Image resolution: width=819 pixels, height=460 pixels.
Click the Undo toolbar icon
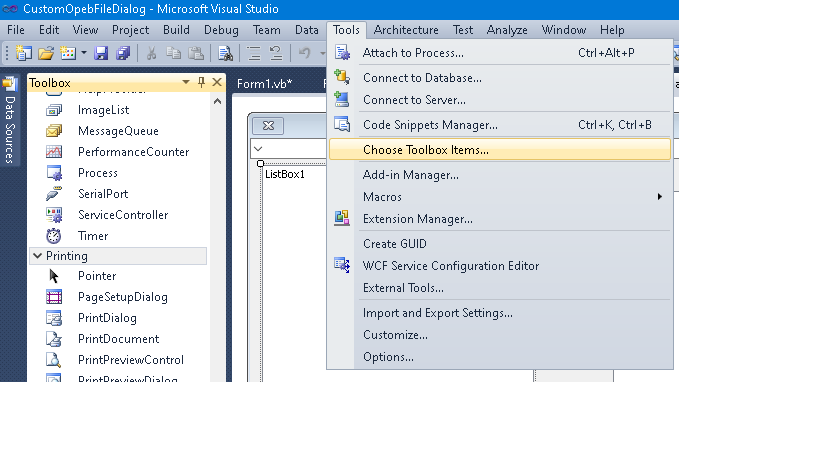coord(305,53)
